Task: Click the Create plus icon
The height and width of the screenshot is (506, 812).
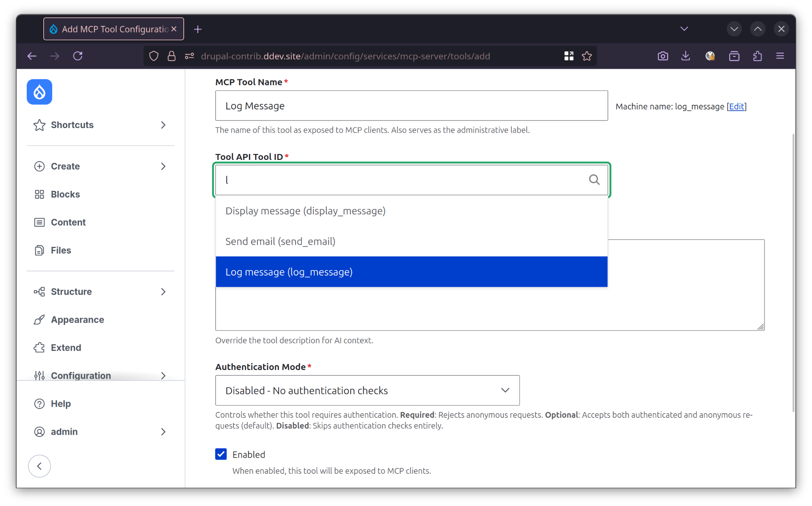Action: click(x=39, y=166)
